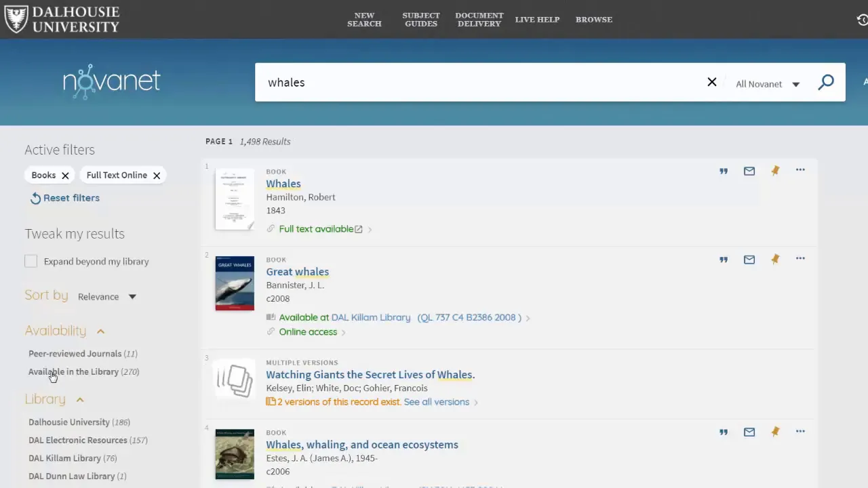This screenshot has height=488, width=868.
Task: Open New Search from top menu
Action: point(364,20)
